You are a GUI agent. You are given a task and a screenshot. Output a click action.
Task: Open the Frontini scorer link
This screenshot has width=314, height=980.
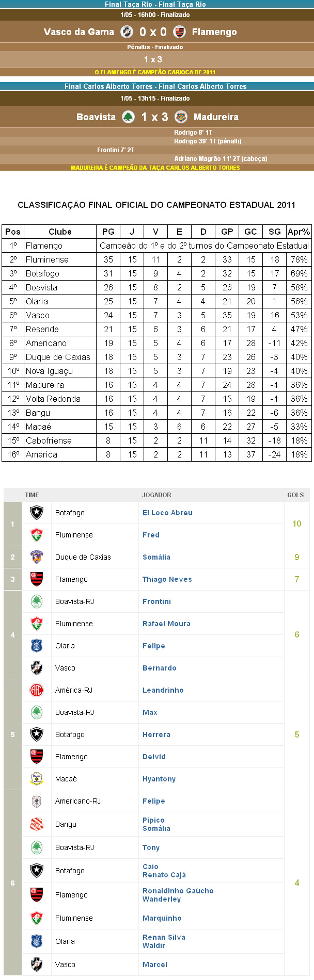(156, 601)
